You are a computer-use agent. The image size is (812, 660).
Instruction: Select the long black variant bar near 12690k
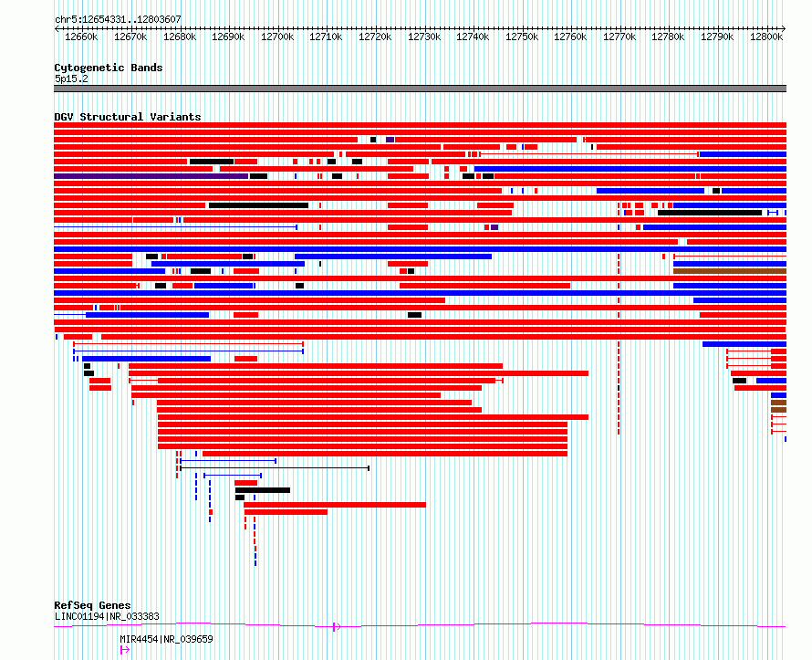coord(258,205)
